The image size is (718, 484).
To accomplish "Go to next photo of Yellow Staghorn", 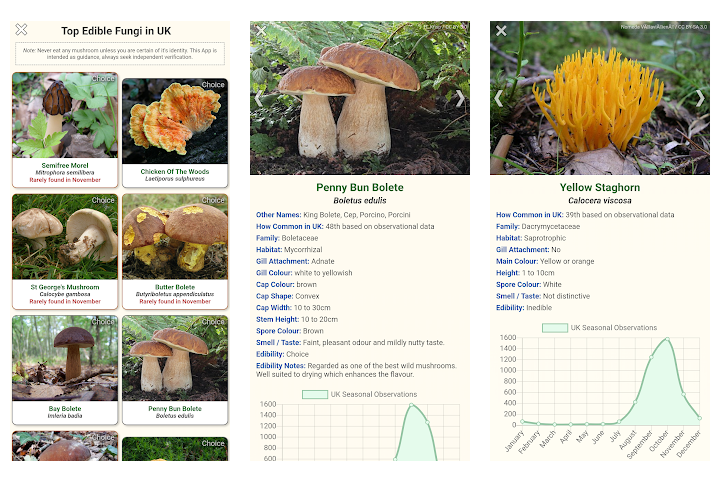I will [700, 98].
